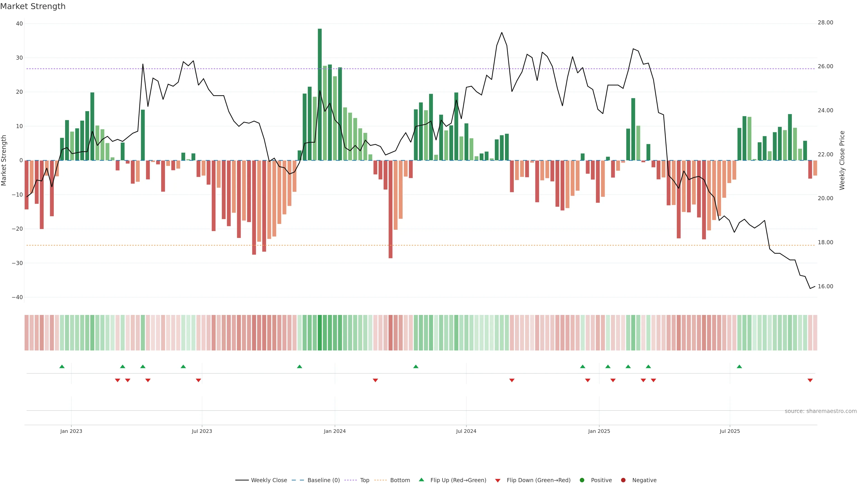
Task: Click the 28.00 right axis tick label
Action: (825, 23)
